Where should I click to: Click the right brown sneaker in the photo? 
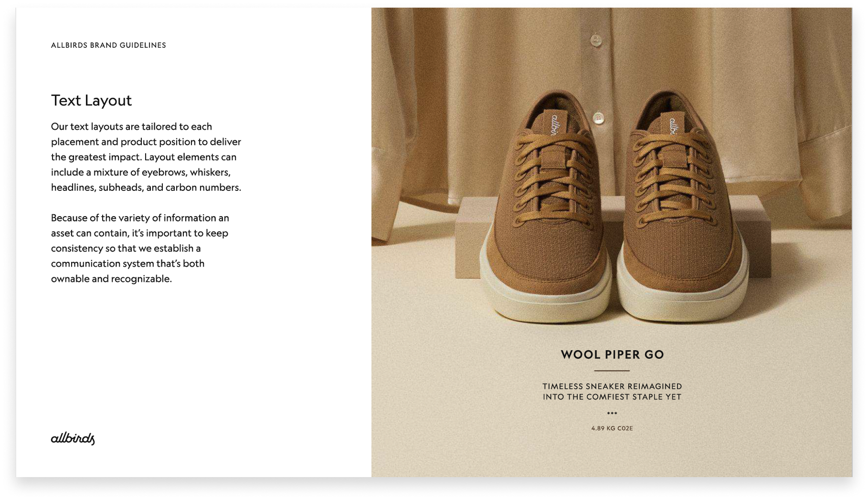[683, 206]
